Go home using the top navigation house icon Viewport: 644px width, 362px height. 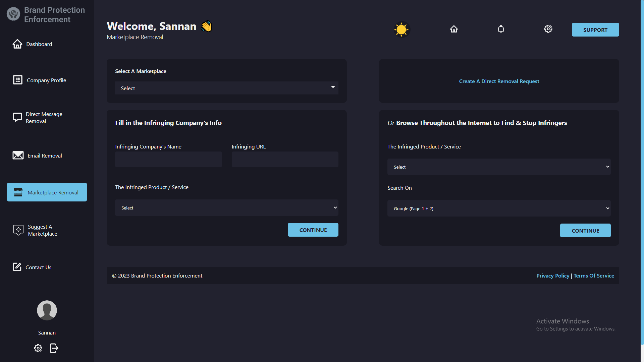tap(454, 29)
